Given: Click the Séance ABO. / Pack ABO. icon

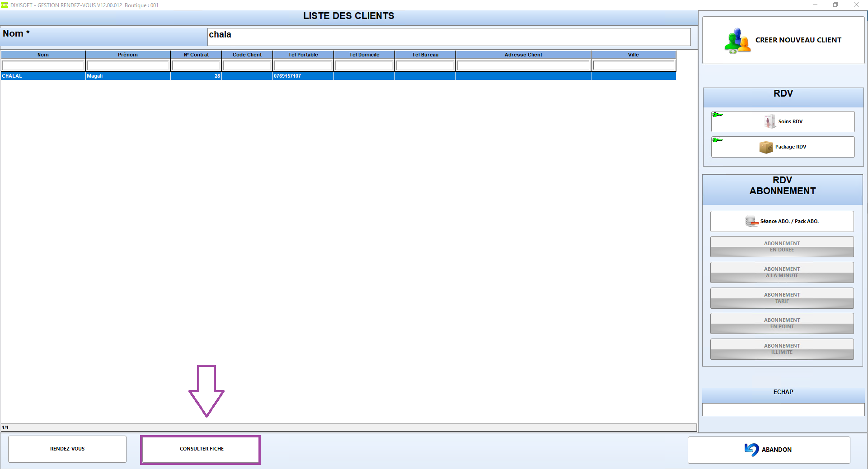Looking at the screenshot, I should tap(751, 221).
